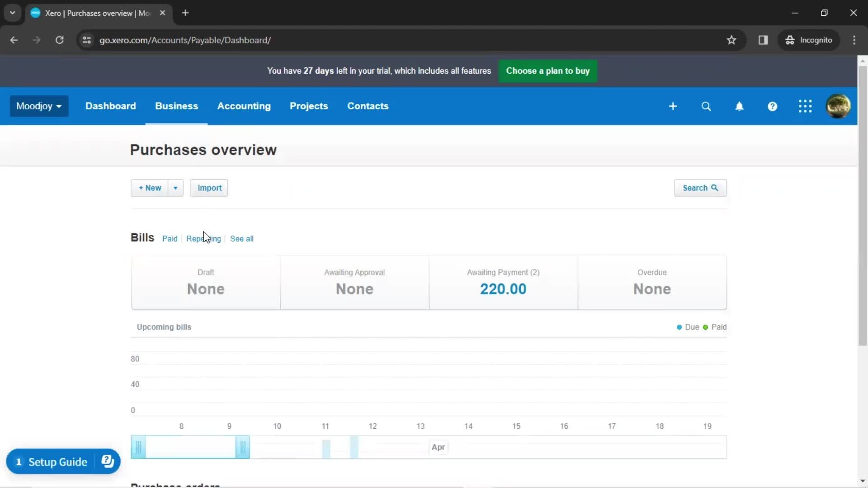Open the Awaiting Approval bills panel
Screen dimensions: 868x488
tap(354, 283)
